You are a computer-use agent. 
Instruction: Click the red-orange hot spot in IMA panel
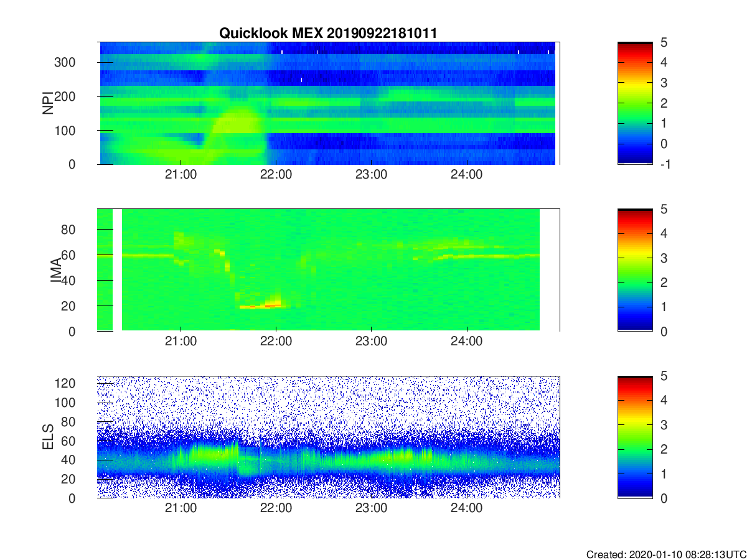(261, 305)
